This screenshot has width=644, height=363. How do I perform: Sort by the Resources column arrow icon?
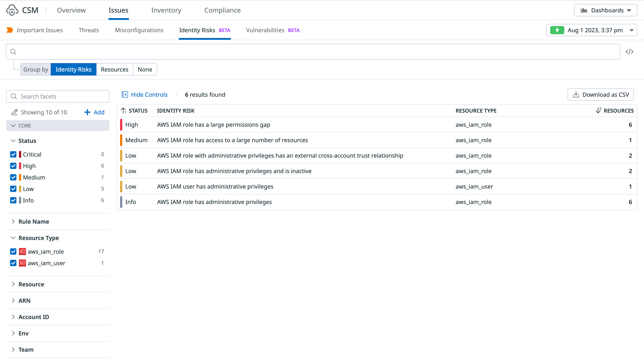point(598,111)
